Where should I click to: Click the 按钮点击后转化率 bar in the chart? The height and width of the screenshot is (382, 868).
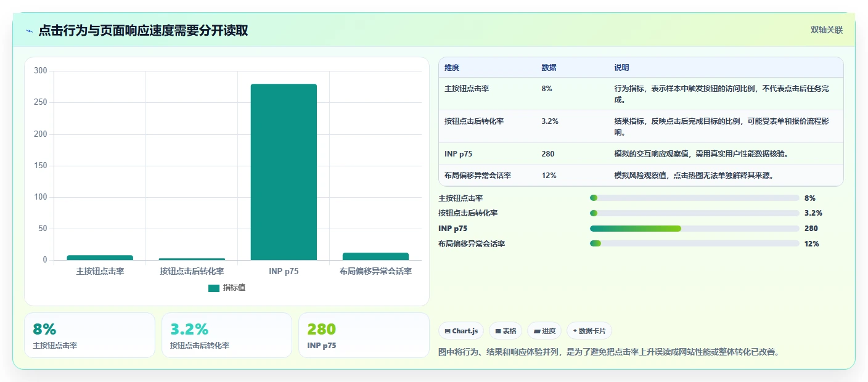[x=192, y=259]
